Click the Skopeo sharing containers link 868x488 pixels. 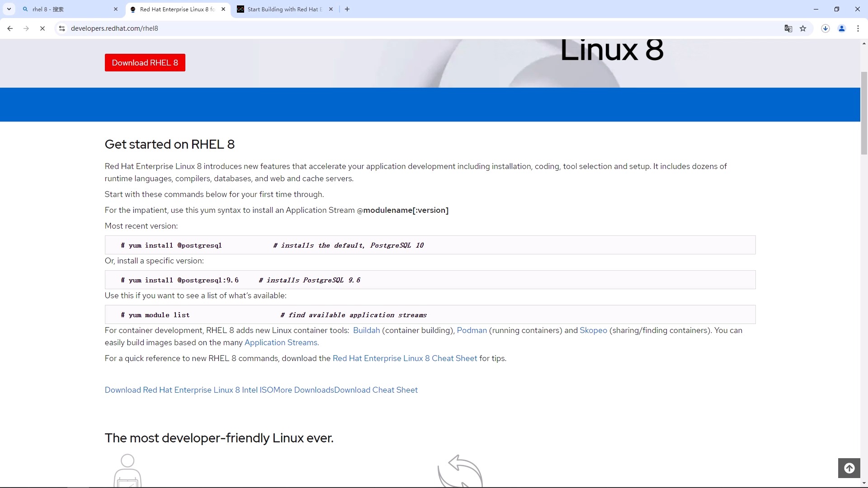[x=593, y=330]
